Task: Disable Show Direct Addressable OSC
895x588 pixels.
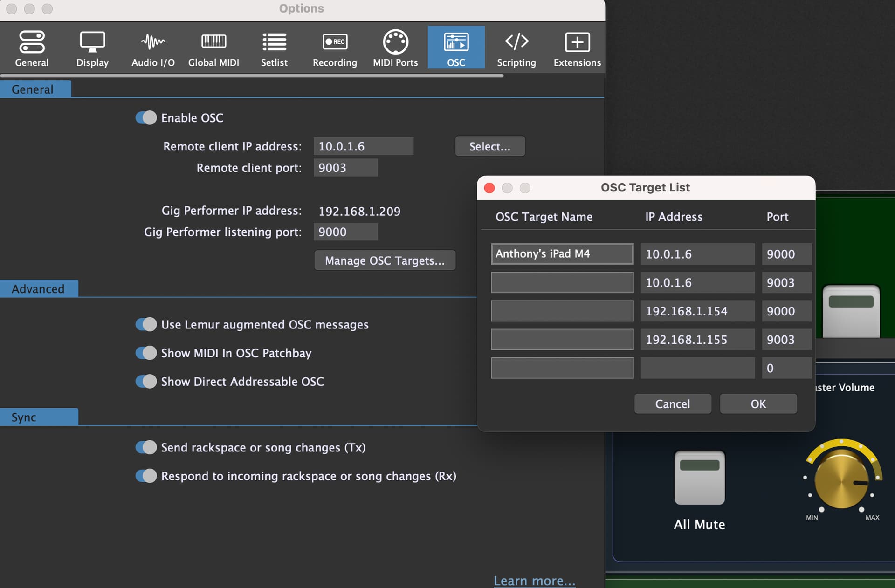Action: point(146,382)
